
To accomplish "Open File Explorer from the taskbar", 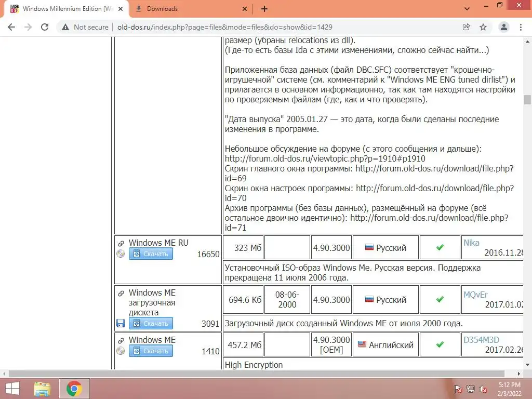I will point(42,389).
